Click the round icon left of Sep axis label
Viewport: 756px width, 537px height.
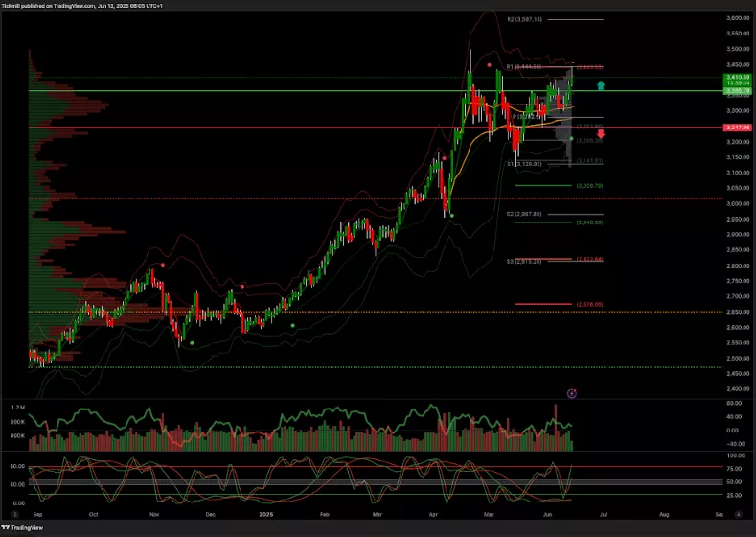(x=13, y=514)
